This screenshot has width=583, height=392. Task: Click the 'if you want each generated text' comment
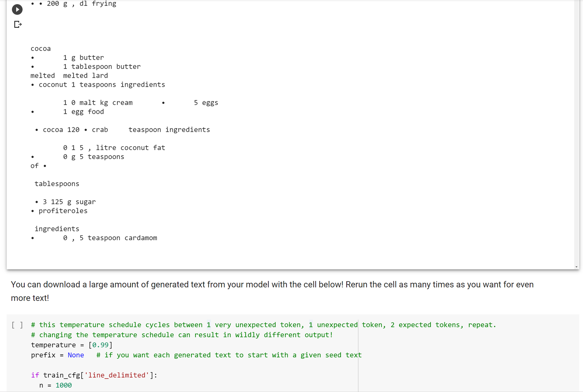(x=229, y=355)
